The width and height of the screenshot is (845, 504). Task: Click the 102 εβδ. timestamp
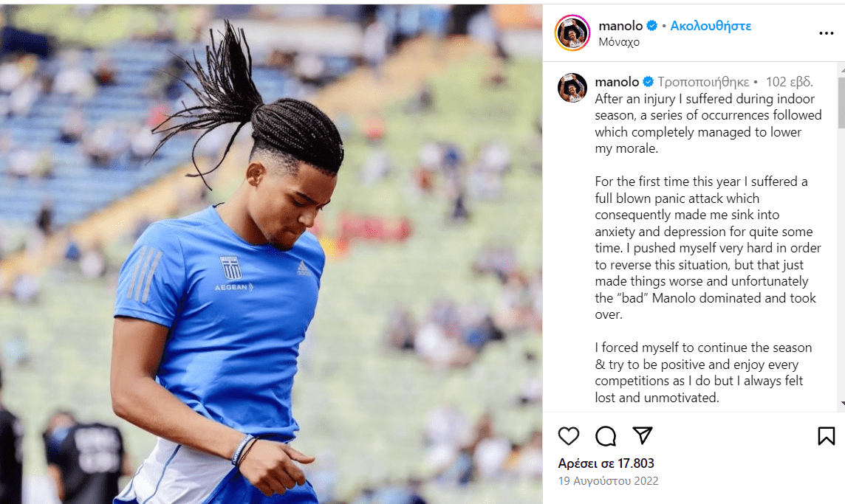pyautogui.click(x=789, y=82)
